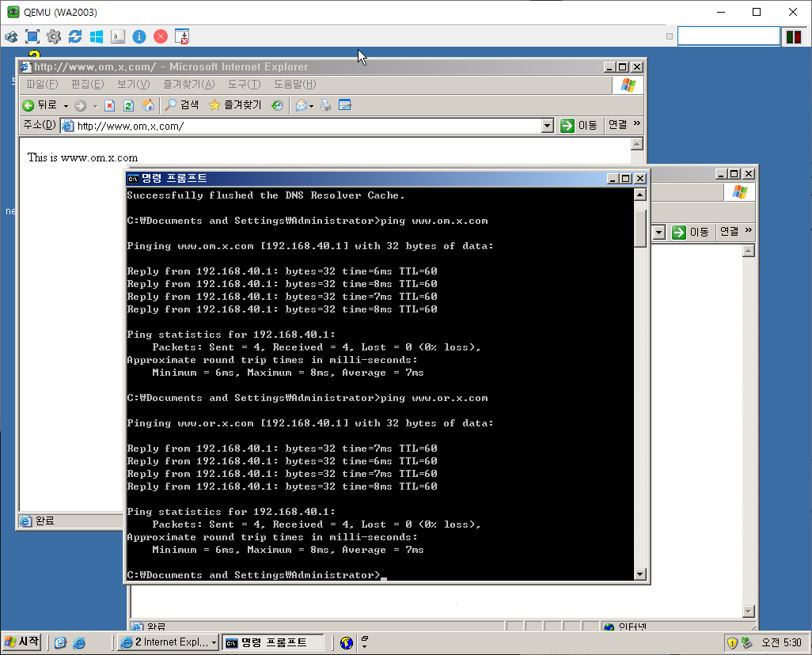Image resolution: width=812 pixels, height=655 pixels.
Task: Click the command prompt title bar icon
Action: (x=133, y=179)
